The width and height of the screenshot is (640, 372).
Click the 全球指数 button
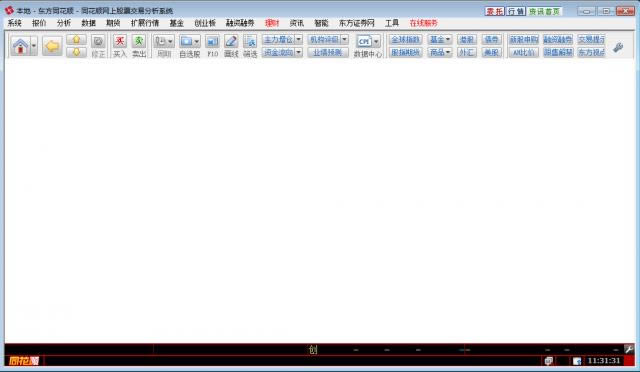tap(405, 40)
